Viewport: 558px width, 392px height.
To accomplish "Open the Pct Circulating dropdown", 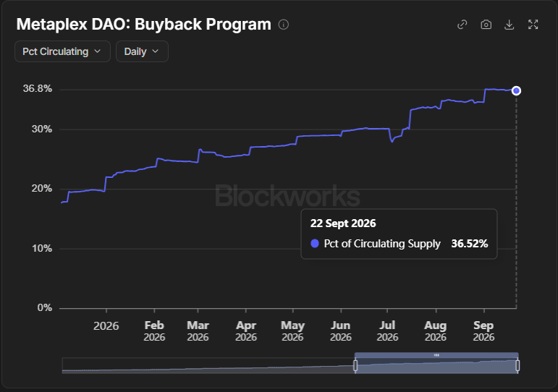I will click(62, 51).
